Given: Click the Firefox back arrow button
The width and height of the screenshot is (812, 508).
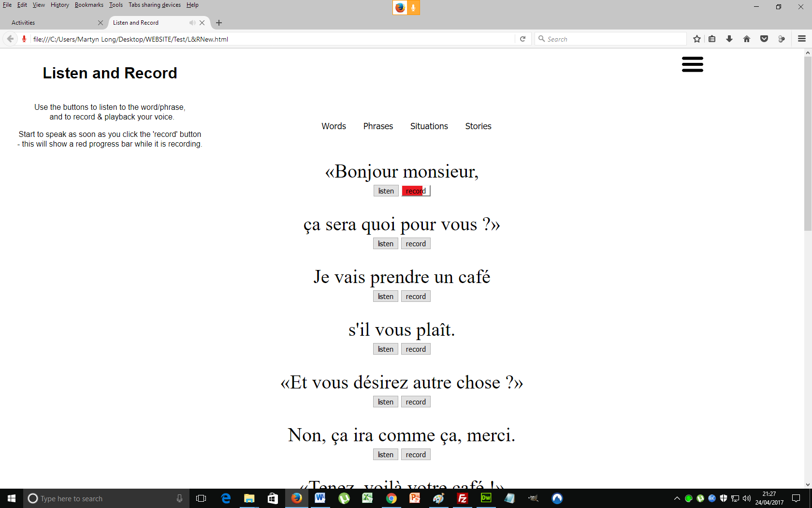Looking at the screenshot, I should click(10, 39).
